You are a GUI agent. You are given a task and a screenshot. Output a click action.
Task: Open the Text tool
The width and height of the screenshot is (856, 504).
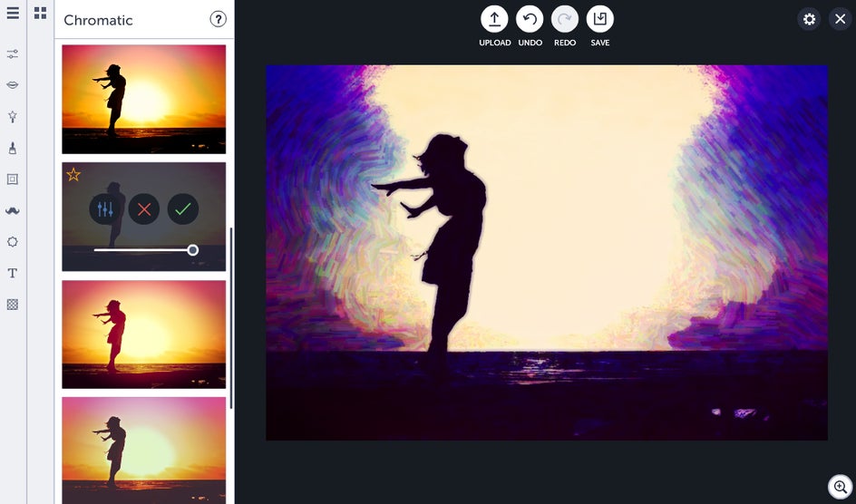point(13,273)
